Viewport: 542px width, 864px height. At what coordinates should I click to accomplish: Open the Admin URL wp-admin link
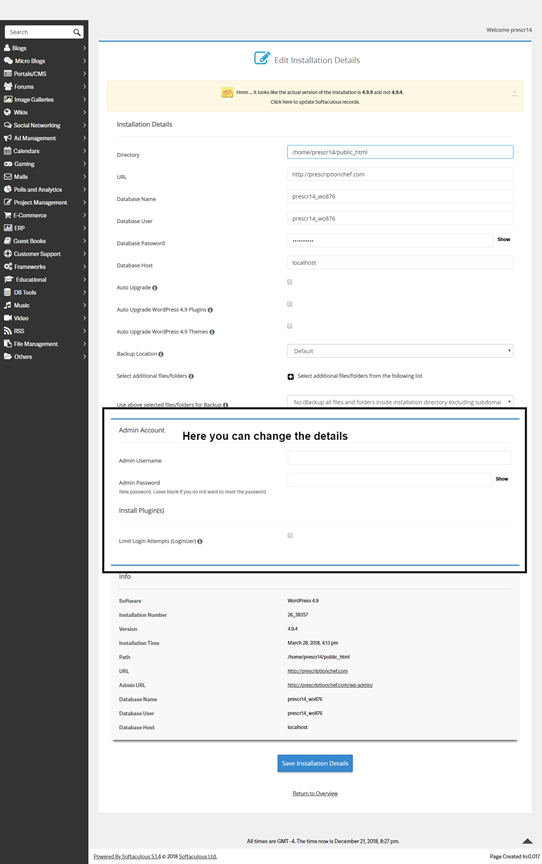[x=330, y=685]
